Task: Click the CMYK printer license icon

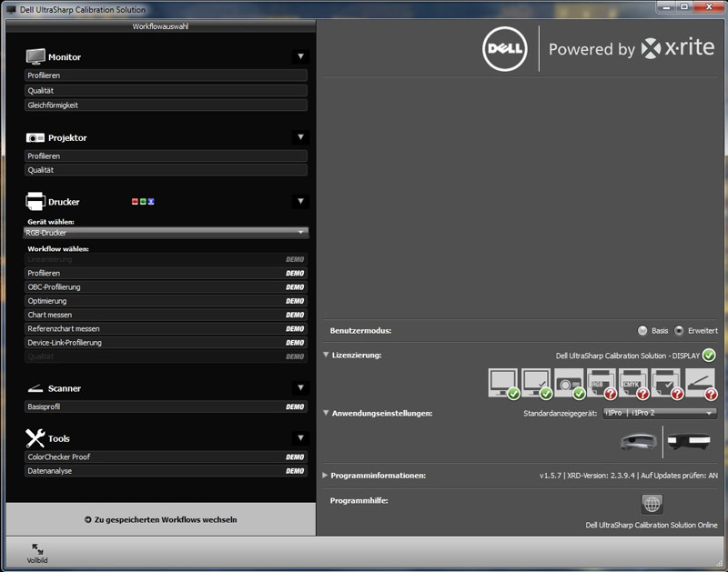Action: (633, 383)
